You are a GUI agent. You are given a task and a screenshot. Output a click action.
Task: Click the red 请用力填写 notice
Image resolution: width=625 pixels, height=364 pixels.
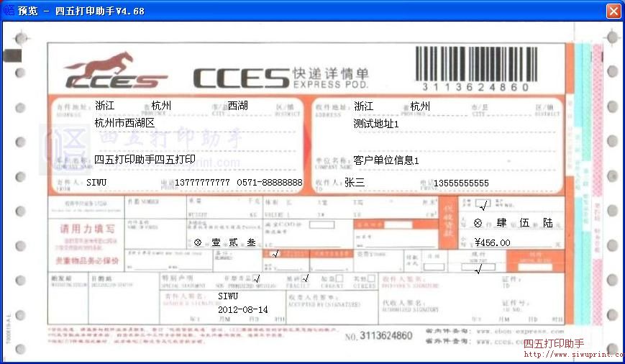(x=87, y=229)
